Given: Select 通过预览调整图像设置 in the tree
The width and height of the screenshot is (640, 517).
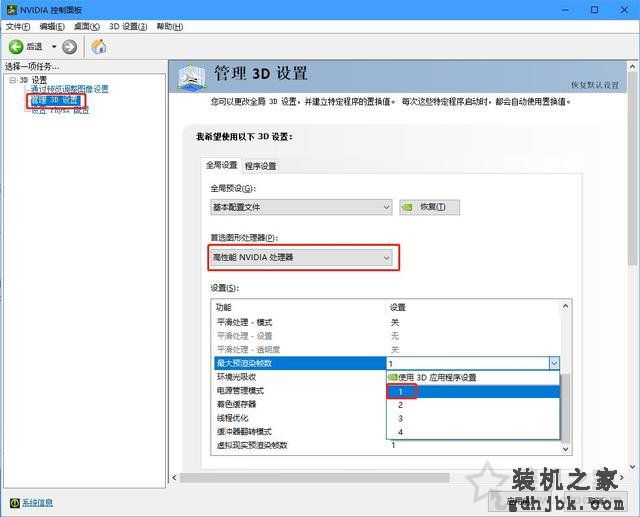Looking at the screenshot, I should [x=70, y=89].
